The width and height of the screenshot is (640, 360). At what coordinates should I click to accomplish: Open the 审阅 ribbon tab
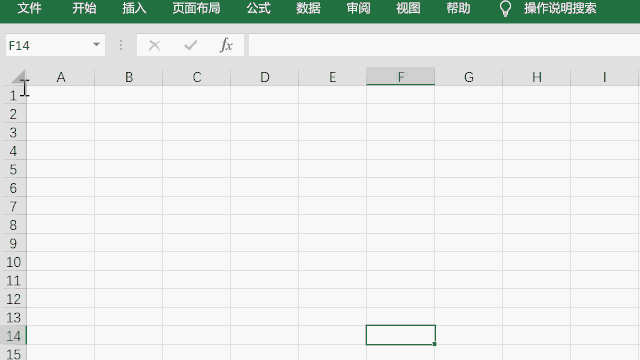(358, 8)
